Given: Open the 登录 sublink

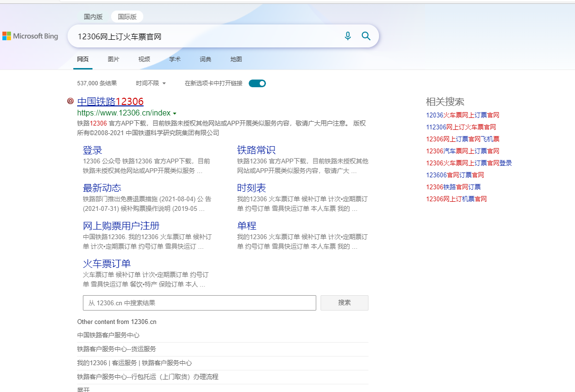Looking at the screenshot, I should pos(92,150).
